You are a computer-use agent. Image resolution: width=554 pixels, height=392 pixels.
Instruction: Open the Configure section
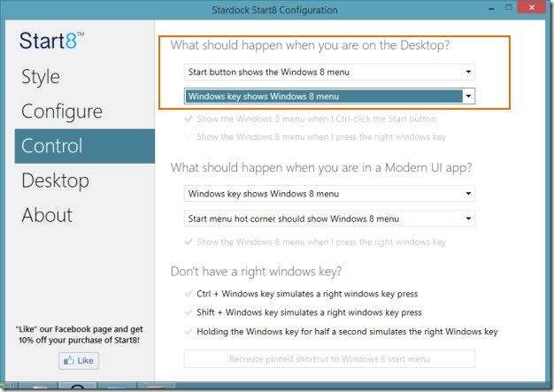click(62, 111)
